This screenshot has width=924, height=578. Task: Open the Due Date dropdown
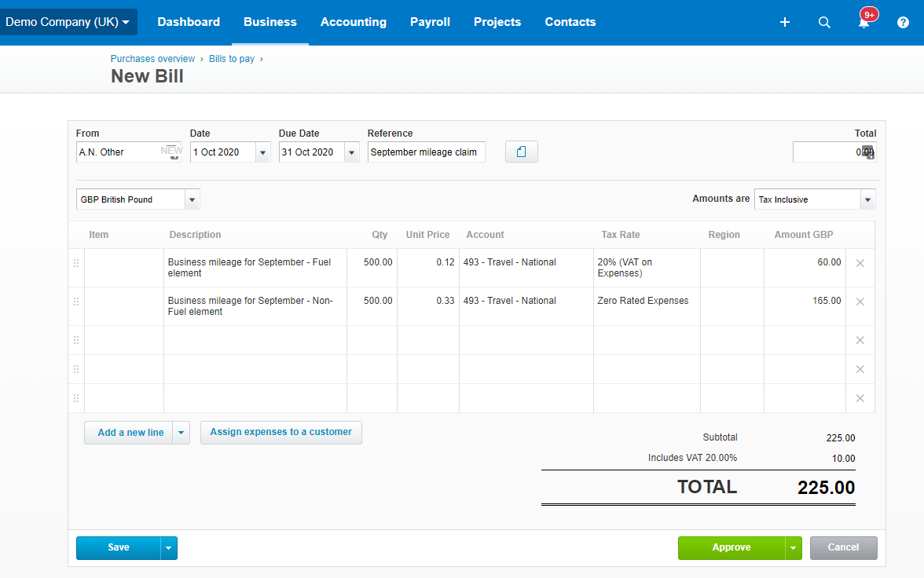pyautogui.click(x=351, y=152)
